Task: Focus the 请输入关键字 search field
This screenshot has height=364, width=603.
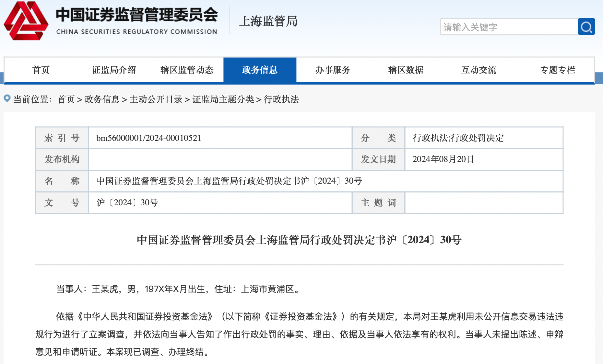Action: pos(509,27)
